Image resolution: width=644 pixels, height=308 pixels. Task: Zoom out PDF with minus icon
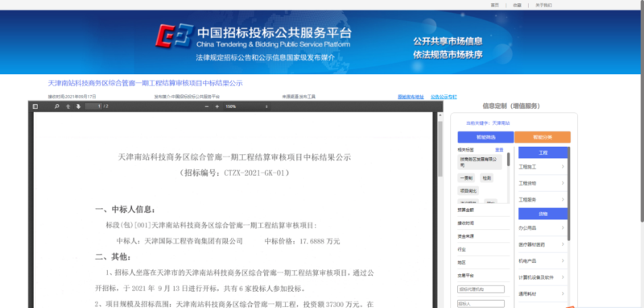pos(207,106)
